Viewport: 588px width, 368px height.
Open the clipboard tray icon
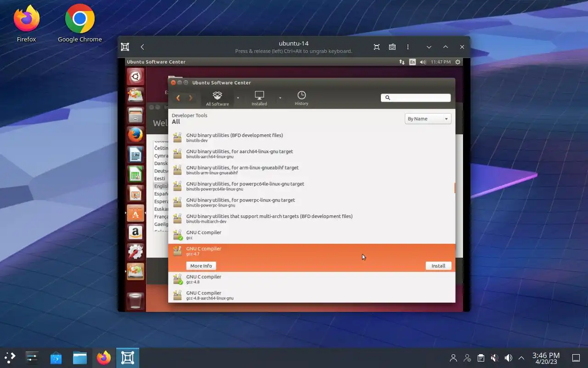(481, 358)
